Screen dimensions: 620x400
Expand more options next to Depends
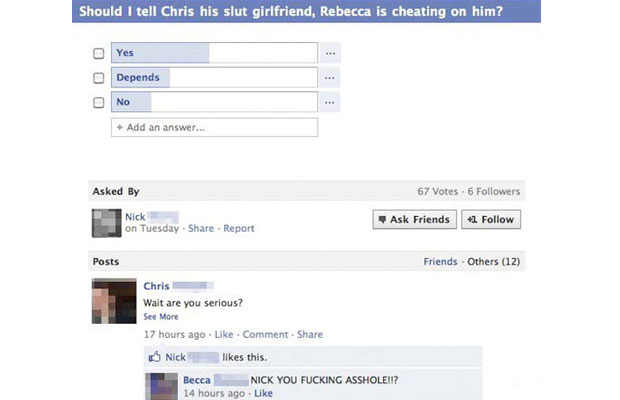tap(330, 77)
